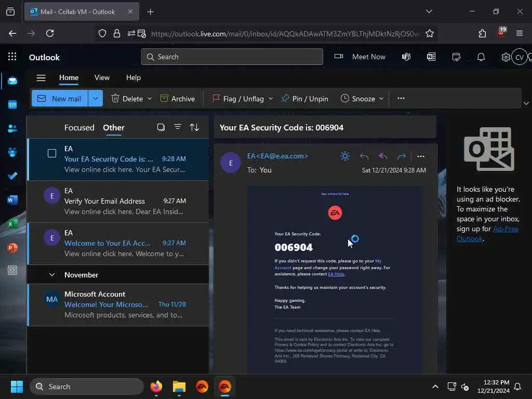The height and width of the screenshot is (399, 532).
Task: Open Calendar in the left sidebar
Action: coord(12,104)
